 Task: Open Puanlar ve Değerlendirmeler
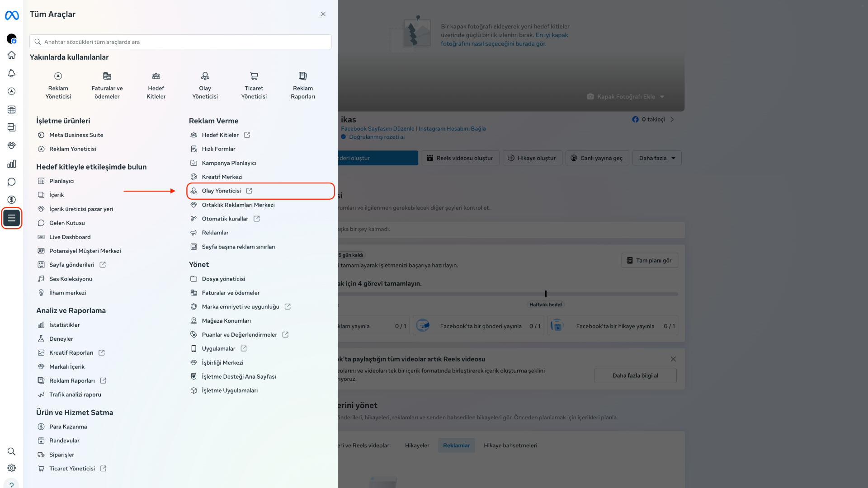point(239,335)
